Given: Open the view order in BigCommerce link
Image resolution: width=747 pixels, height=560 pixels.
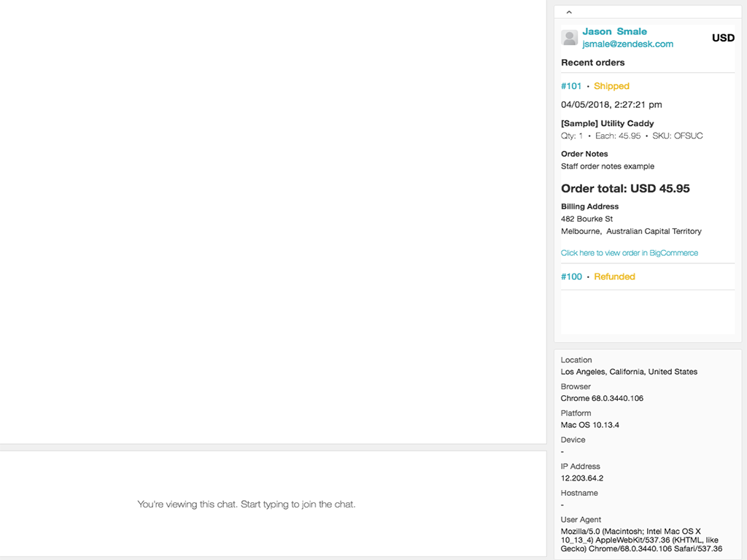Looking at the screenshot, I should click(629, 253).
